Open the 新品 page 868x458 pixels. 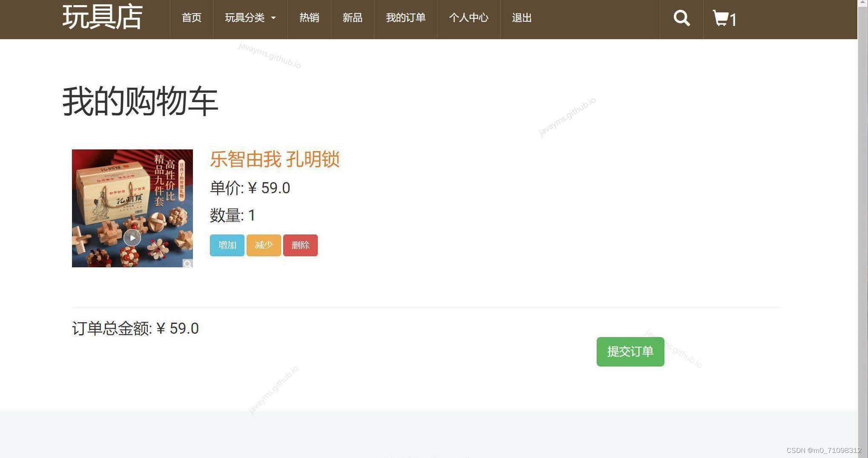coord(353,18)
